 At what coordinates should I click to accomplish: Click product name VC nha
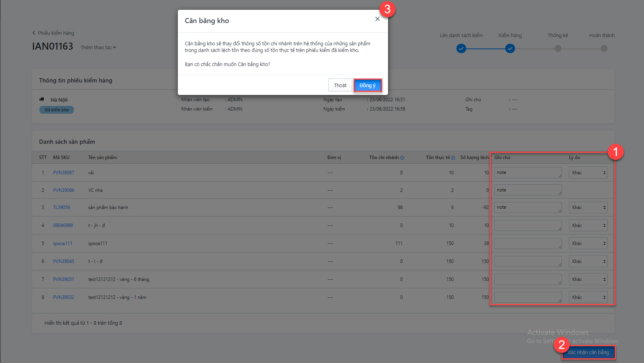coord(95,190)
